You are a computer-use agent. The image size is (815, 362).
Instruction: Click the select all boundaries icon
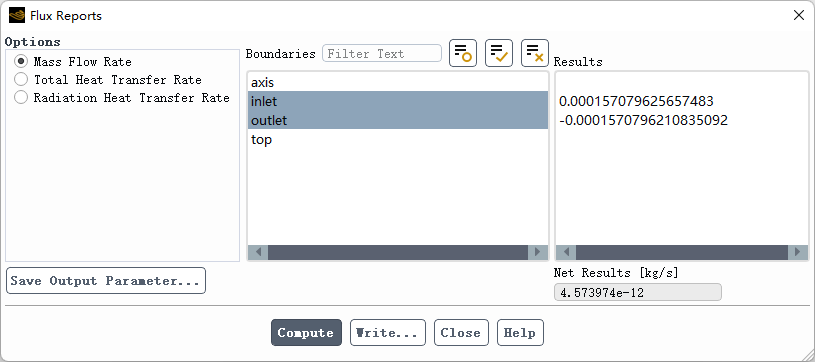(498, 53)
